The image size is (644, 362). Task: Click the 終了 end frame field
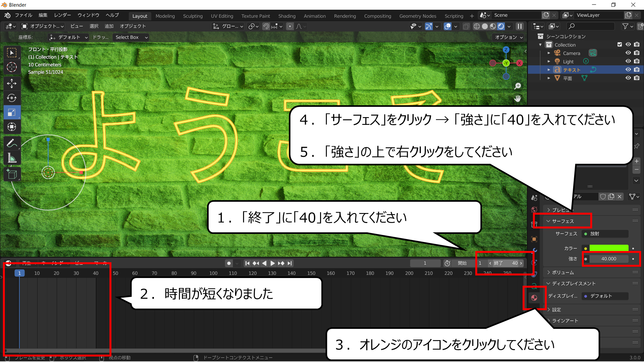pyautogui.click(x=506, y=263)
